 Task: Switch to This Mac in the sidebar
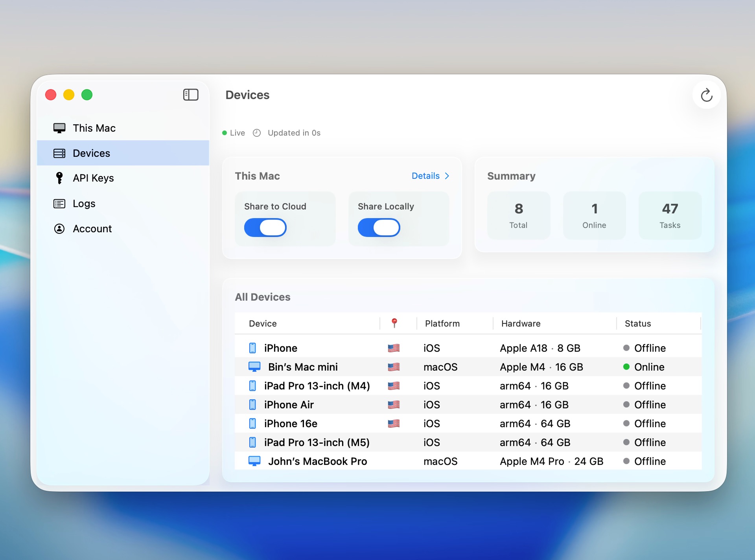pyautogui.click(x=94, y=128)
